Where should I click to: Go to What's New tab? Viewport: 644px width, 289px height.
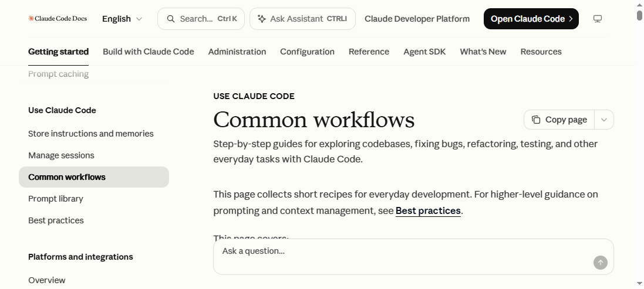483,52
